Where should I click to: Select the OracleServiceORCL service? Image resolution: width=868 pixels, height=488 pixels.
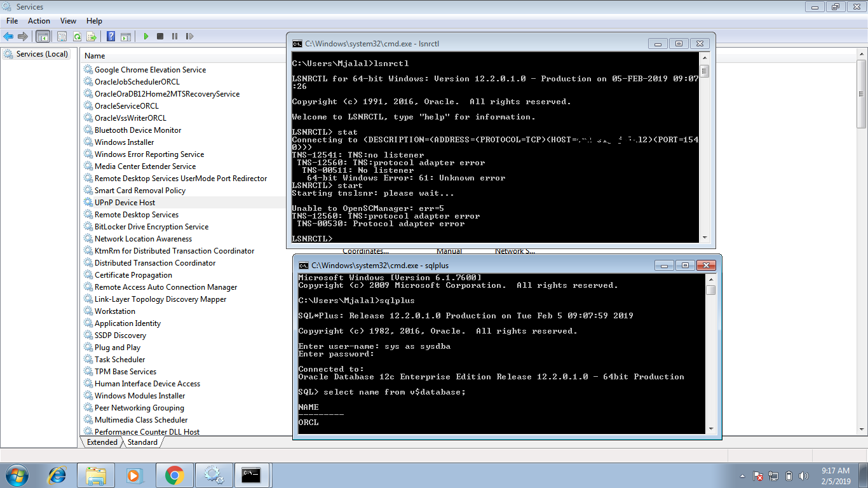126,106
